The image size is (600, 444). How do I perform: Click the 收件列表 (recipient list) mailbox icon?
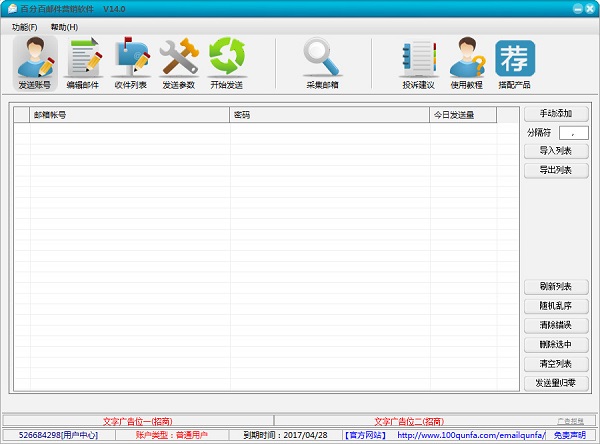pyautogui.click(x=130, y=62)
